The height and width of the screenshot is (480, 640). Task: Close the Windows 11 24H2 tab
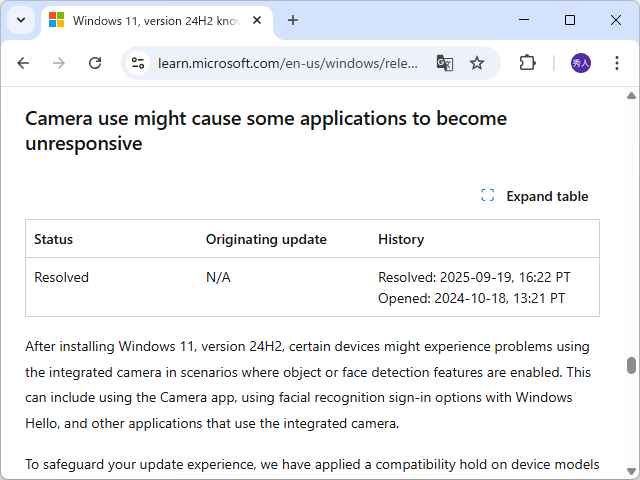click(x=257, y=20)
